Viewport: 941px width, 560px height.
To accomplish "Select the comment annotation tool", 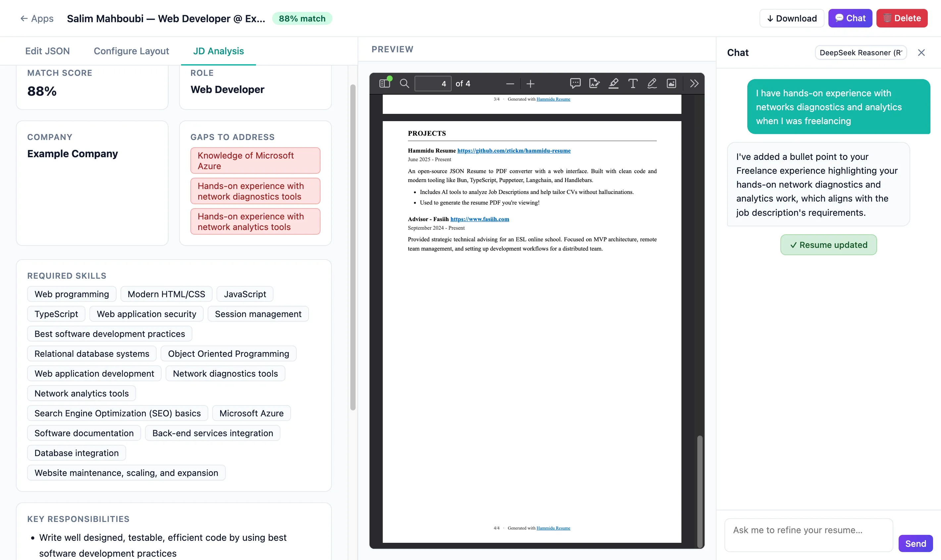I will [575, 83].
